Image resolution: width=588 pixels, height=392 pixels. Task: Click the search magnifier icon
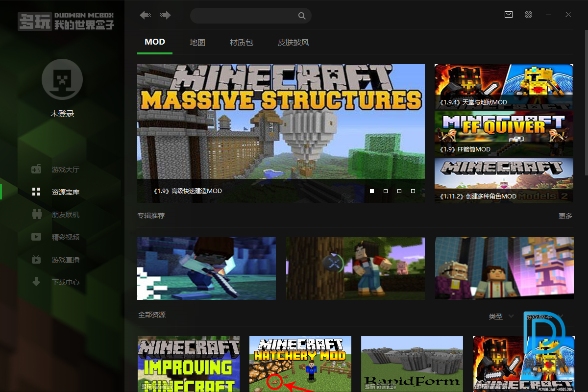coord(302,16)
